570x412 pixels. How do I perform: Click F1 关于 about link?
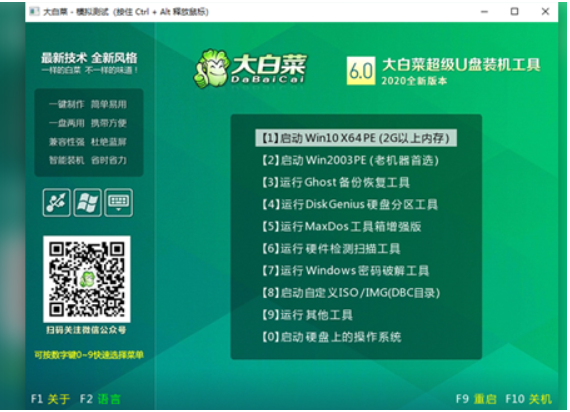click(50, 399)
